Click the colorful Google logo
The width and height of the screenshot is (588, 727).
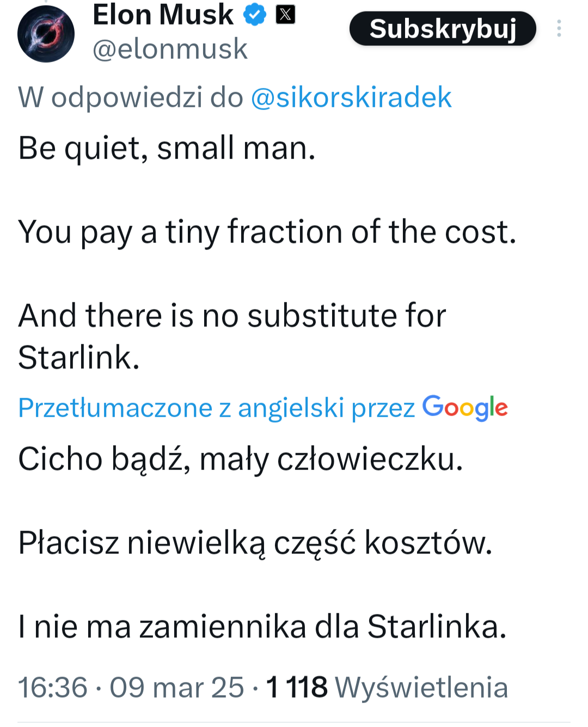click(x=464, y=407)
